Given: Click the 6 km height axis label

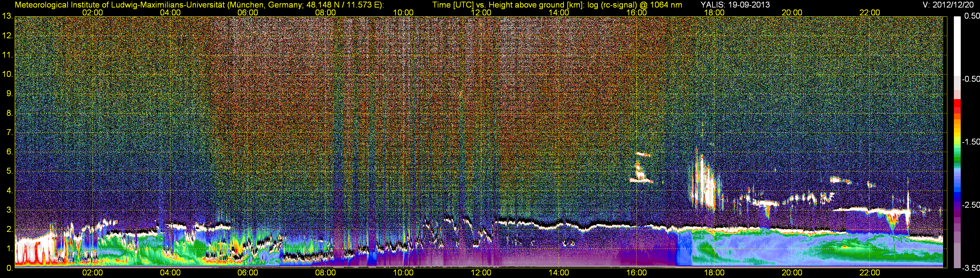Looking at the screenshot, I should click(9, 152).
